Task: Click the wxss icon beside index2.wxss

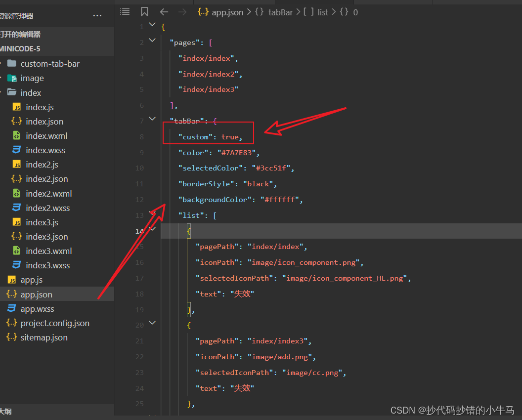Action: 17,208
